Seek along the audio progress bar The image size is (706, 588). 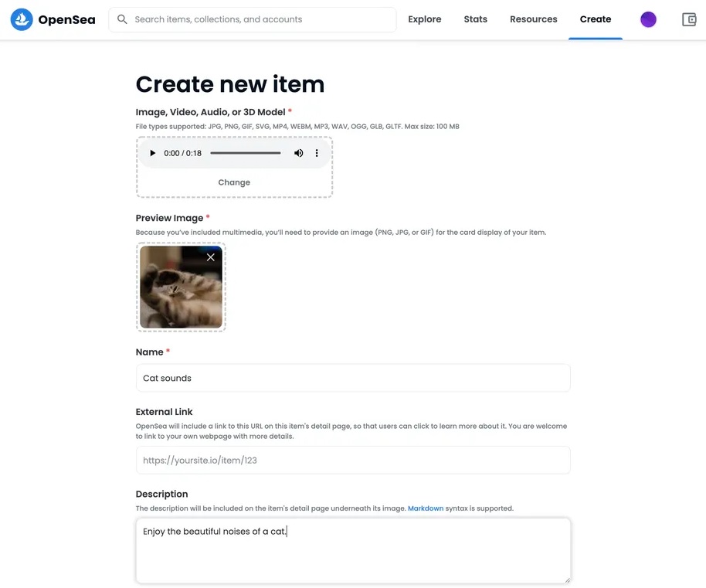click(x=246, y=153)
